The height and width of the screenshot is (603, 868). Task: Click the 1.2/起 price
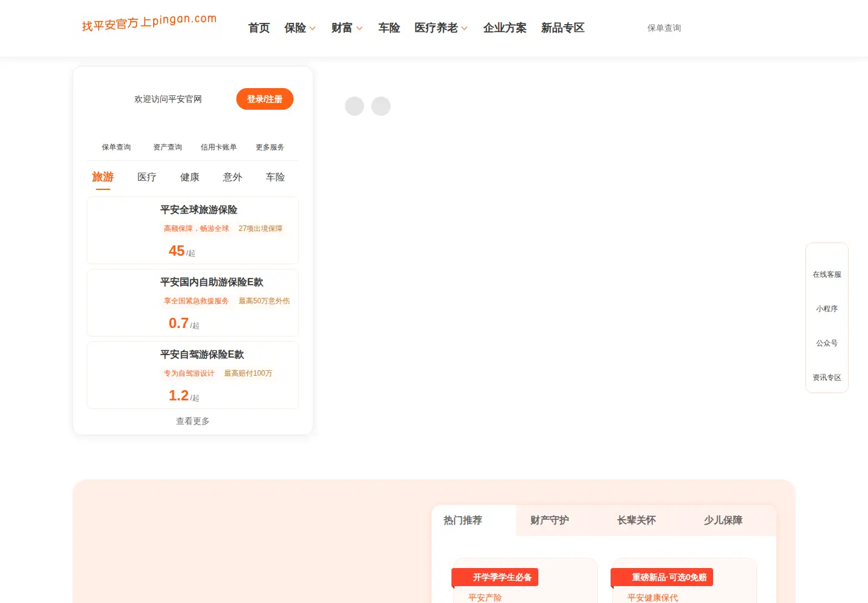tap(184, 396)
